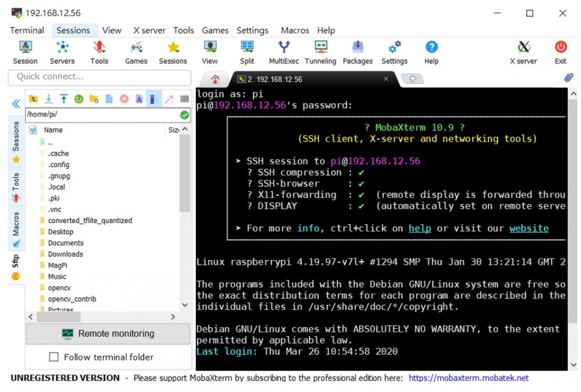Toggle hidden files visibility in SFTP browser
This screenshot has height=392, width=581.
point(154,99)
